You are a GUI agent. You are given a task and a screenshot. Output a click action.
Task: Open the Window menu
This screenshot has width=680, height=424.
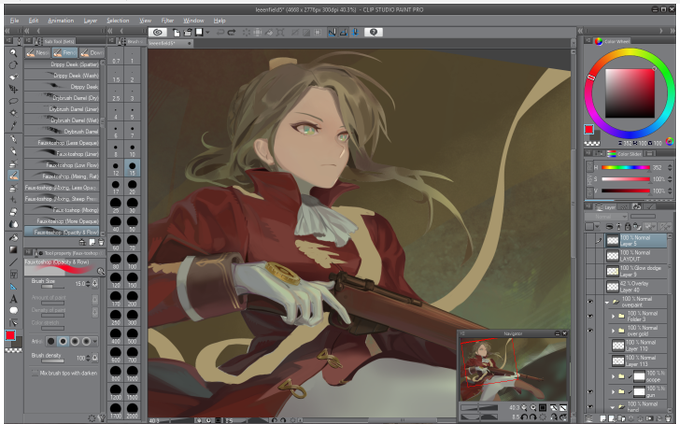coord(193,20)
